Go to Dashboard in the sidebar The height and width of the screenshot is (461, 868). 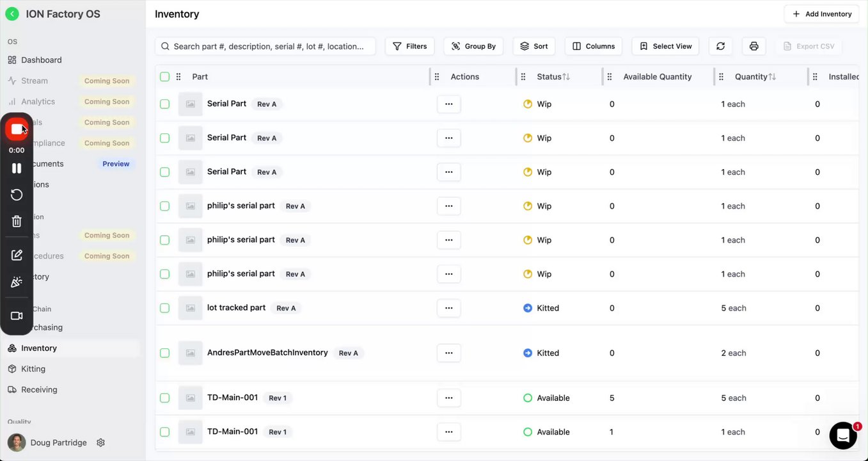[41, 60]
